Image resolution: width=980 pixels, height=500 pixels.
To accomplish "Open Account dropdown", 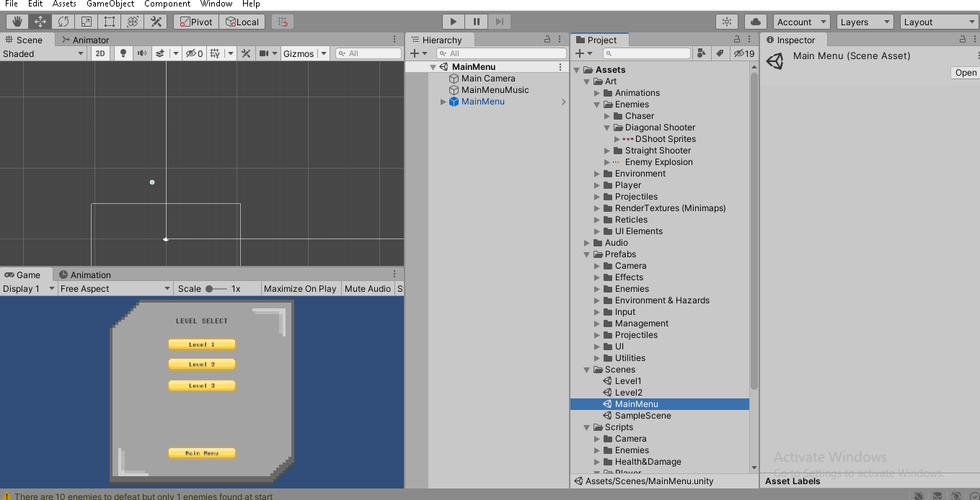I will (x=802, y=22).
